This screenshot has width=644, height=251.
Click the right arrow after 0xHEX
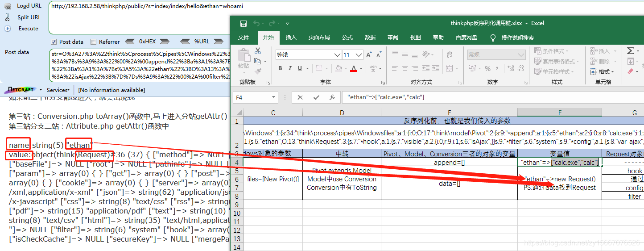pos(165,42)
